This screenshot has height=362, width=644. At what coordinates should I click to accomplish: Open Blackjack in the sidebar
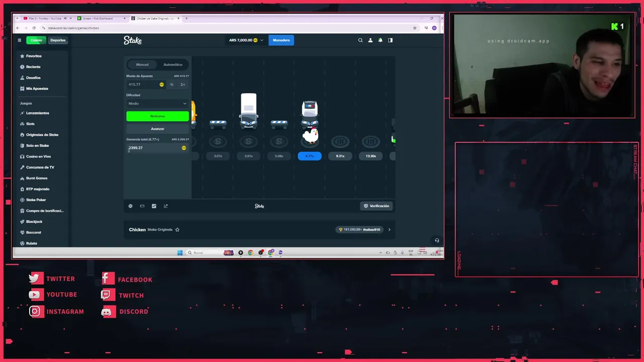tap(34, 222)
